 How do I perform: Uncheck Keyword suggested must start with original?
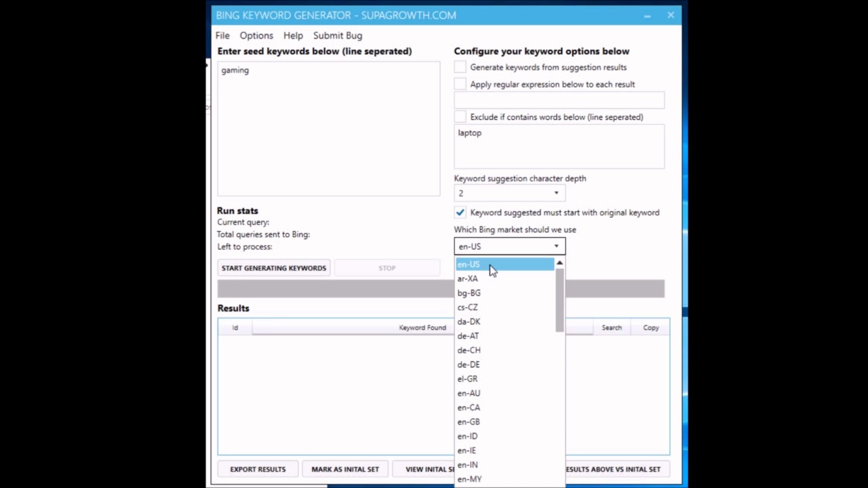[460, 212]
